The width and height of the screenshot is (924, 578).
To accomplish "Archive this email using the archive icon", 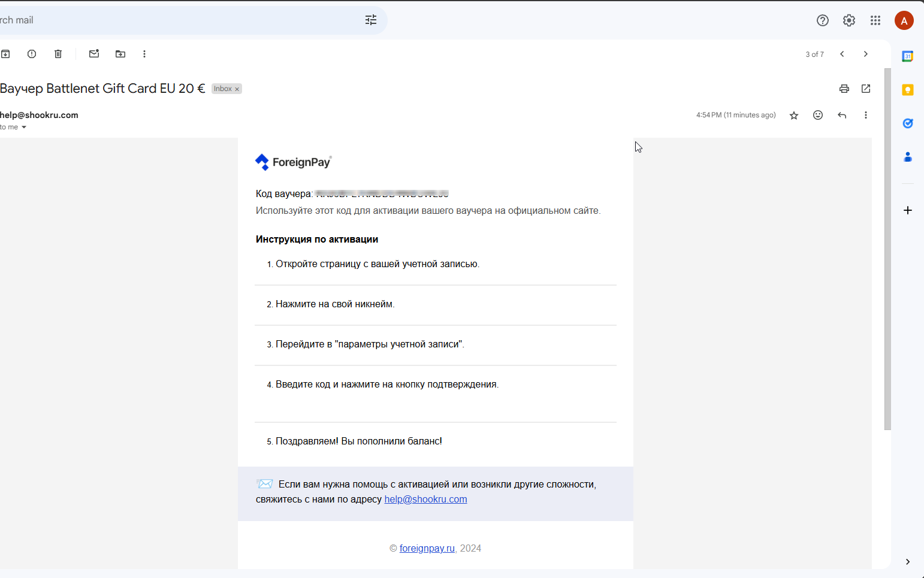I will tap(5, 54).
